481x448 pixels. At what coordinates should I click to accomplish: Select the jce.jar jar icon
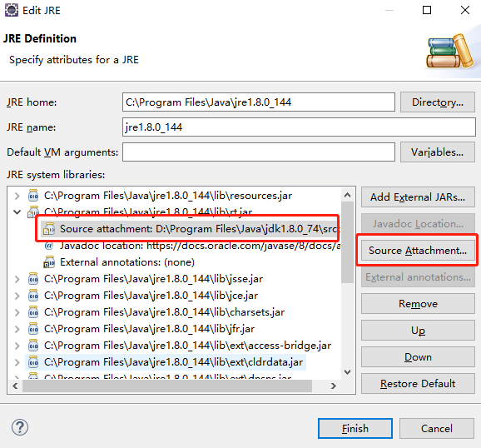pyautogui.click(x=33, y=295)
